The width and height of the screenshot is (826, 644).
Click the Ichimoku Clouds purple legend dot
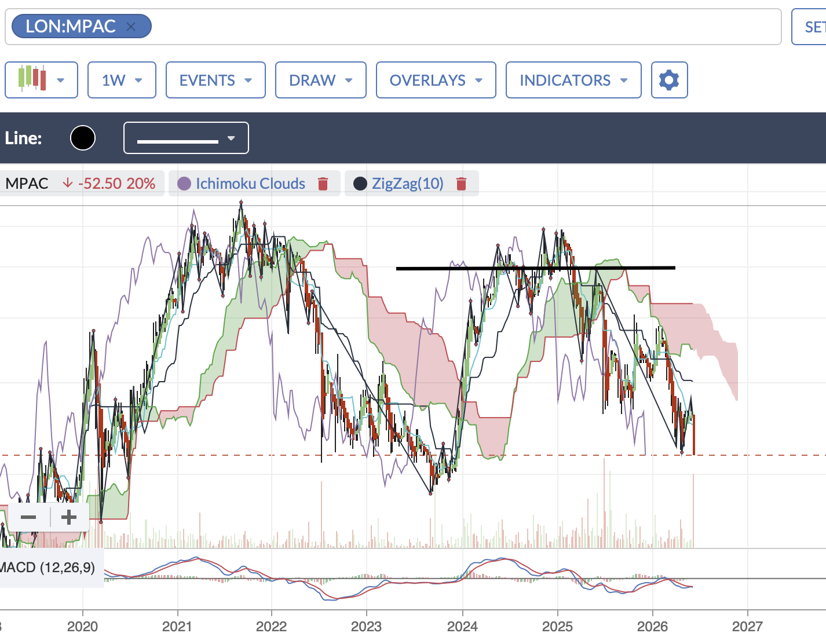pyautogui.click(x=184, y=184)
